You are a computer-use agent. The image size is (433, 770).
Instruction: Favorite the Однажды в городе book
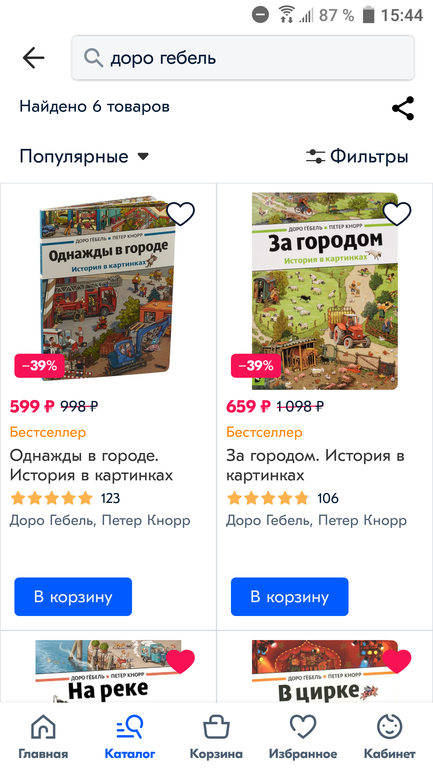[180, 214]
